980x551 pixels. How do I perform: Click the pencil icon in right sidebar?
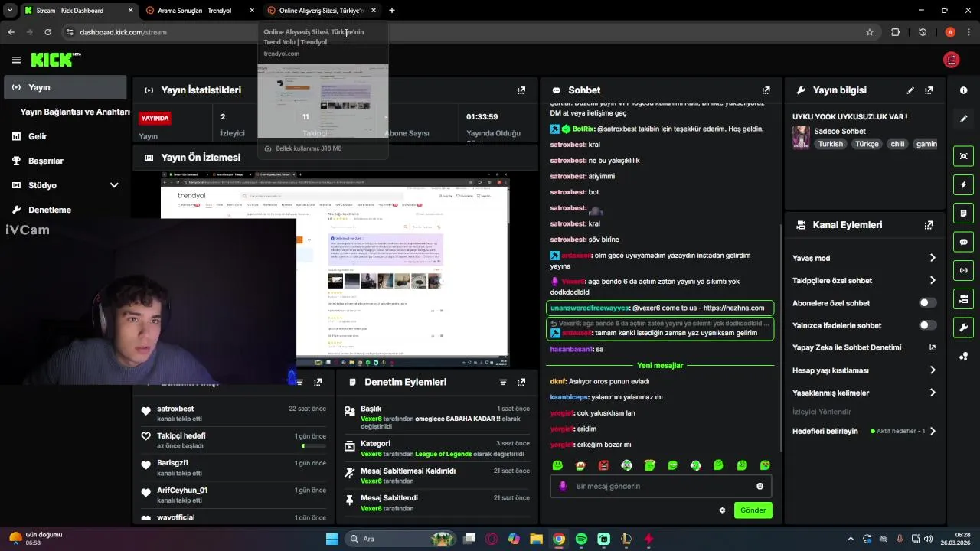[x=963, y=119]
